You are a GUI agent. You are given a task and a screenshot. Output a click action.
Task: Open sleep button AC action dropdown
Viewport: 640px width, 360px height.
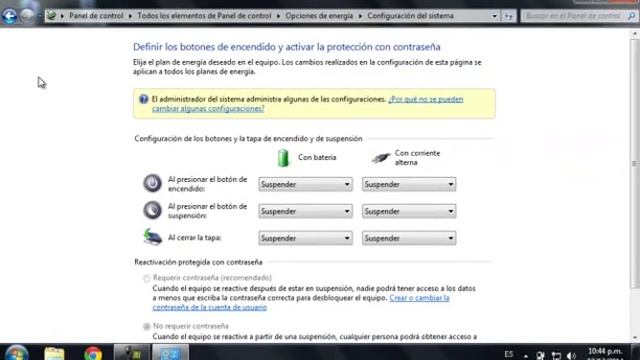[x=409, y=211]
